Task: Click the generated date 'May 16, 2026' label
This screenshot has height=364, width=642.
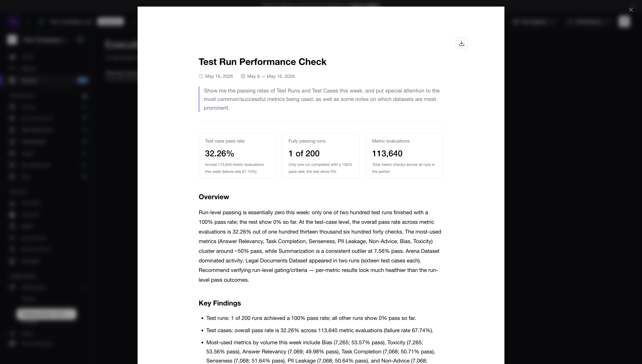Action: pyautogui.click(x=219, y=76)
